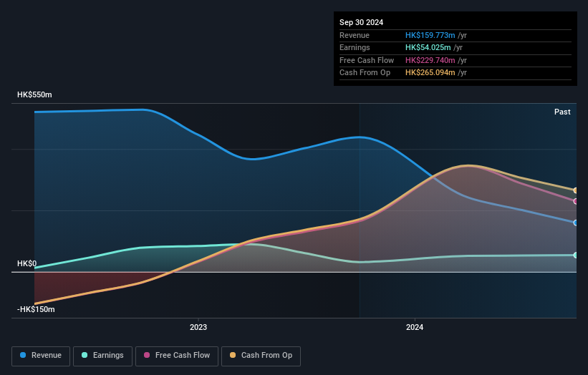
Task: Click the 2023 x-axis label
Action: pos(198,327)
